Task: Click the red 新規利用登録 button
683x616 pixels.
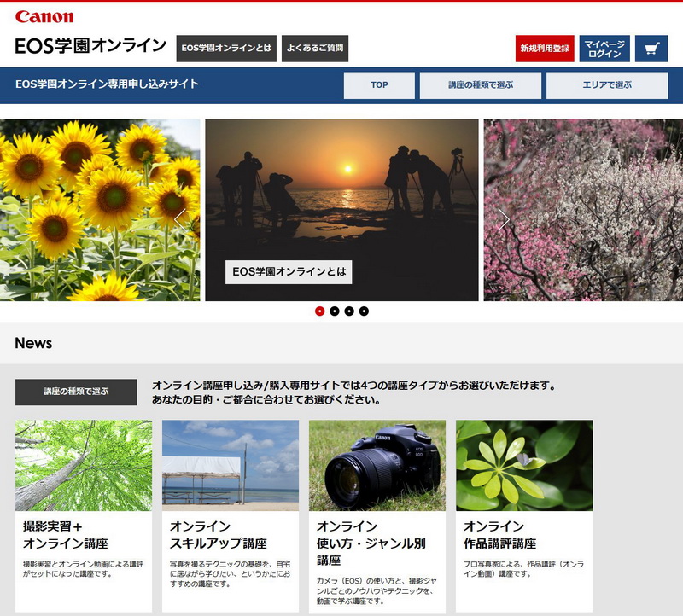Action: [545, 49]
